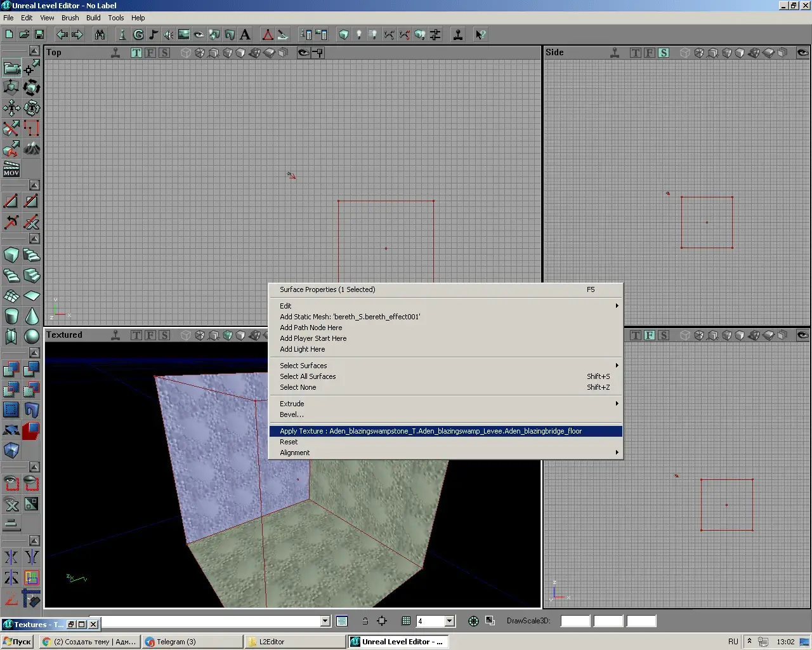
Task: Toggle realtime joystick in Textured viewport
Action: tap(115, 335)
